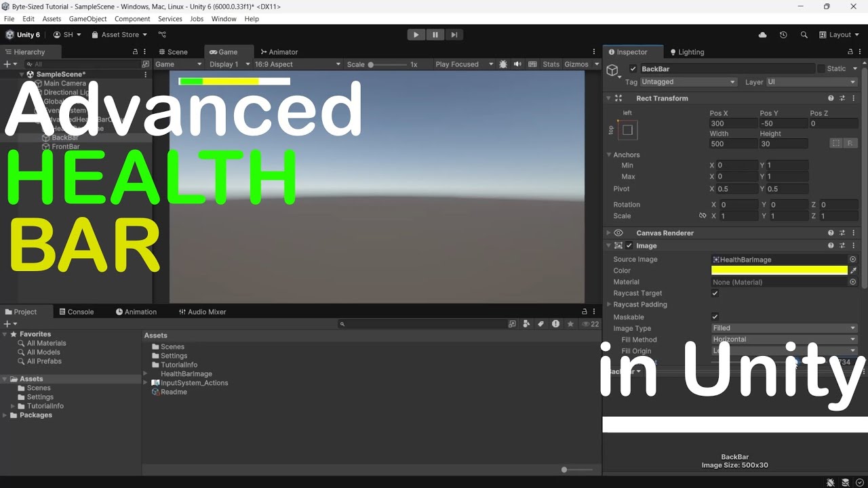Toggle the Maskable checkbox

(715, 317)
